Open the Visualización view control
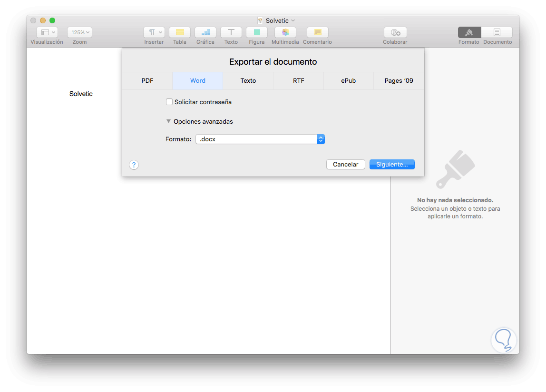 46,32
